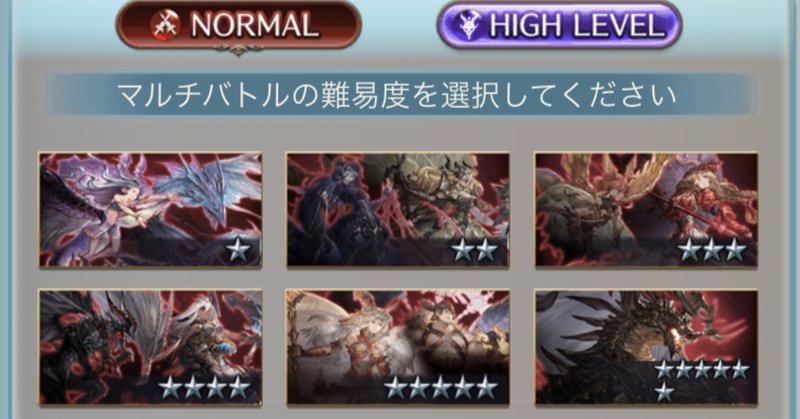This screenshot has height=419, width=800.
Task: Click dragon emblem icon on HIGH LEVEL button
Action: pos(469,25)
